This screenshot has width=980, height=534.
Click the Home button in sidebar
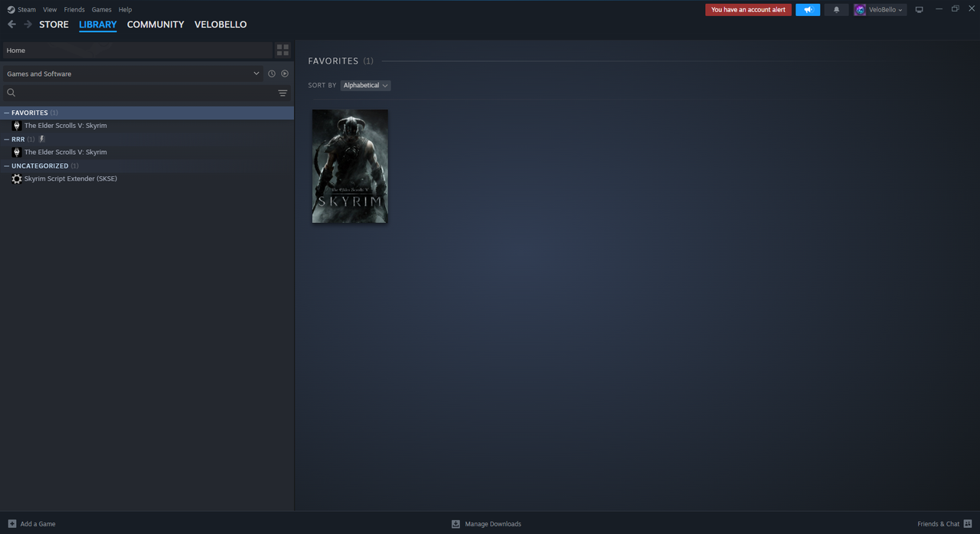coord(137,50)
